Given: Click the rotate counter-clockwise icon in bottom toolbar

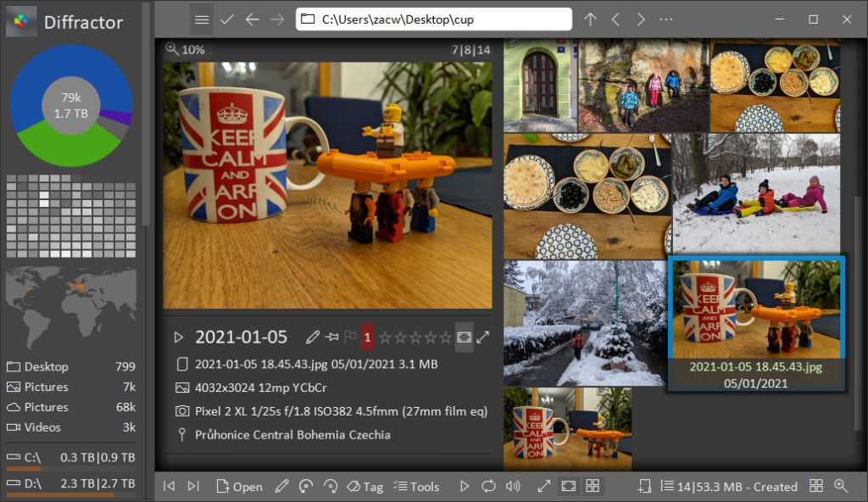Looking at the screenshot, I should click(x=307, y=486).
